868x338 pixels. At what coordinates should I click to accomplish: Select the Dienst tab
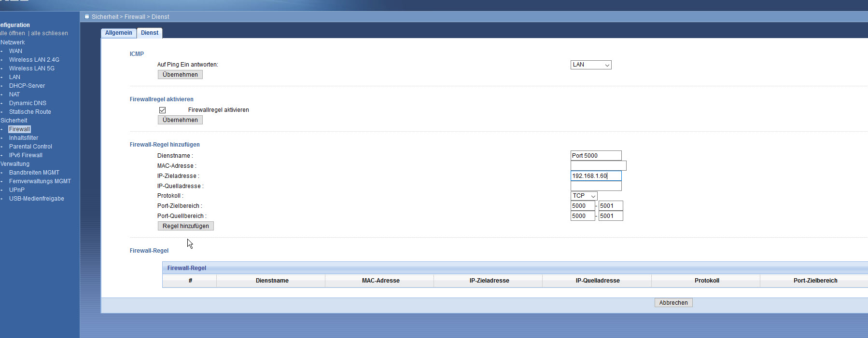150,33
